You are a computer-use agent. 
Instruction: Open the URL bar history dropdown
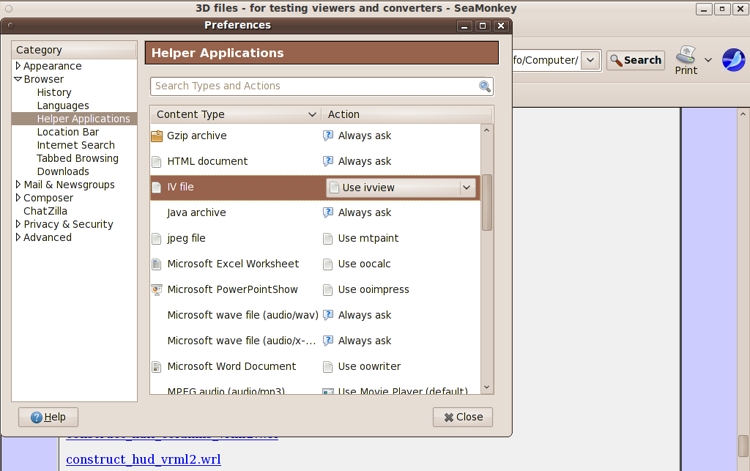[590, 61]
